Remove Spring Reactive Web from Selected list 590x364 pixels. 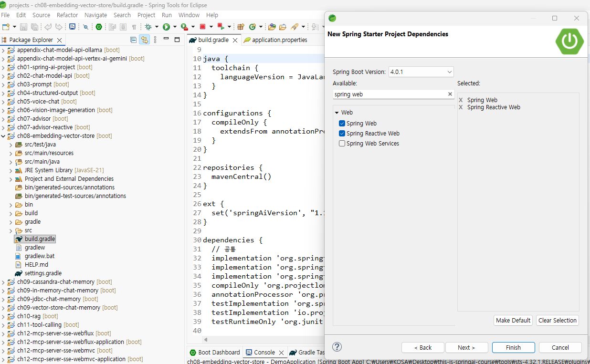click(461, 107)
